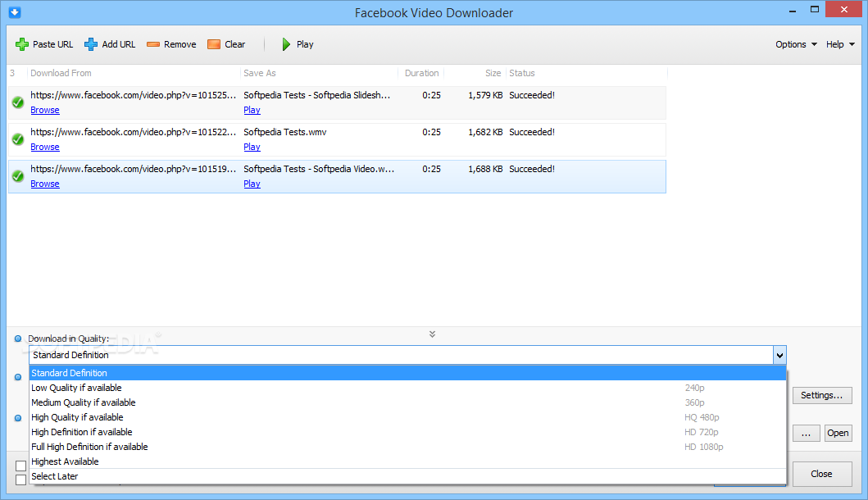This screenshot has height=500, width=868.
Task: Select the third radio button next to High Quality row
Action: (18, 418)
